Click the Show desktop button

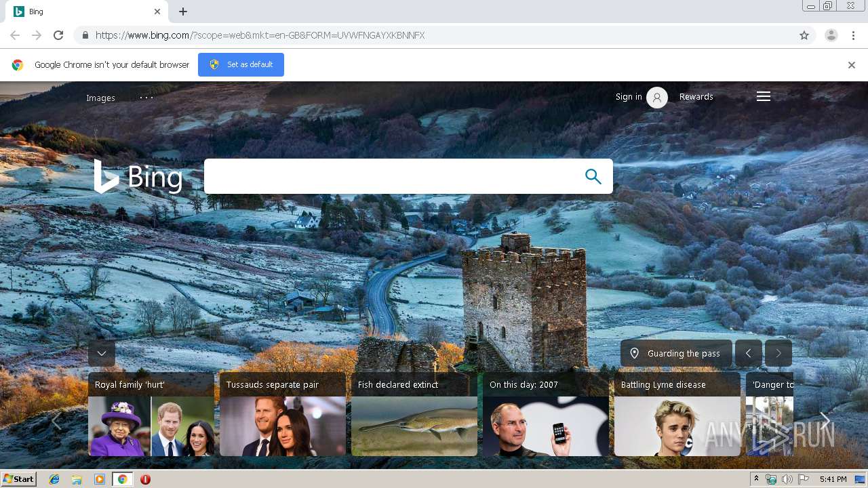pos(861,479)
